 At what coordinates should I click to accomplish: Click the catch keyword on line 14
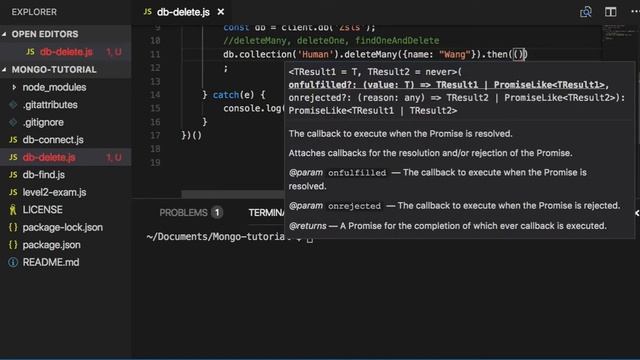[226, 95]
